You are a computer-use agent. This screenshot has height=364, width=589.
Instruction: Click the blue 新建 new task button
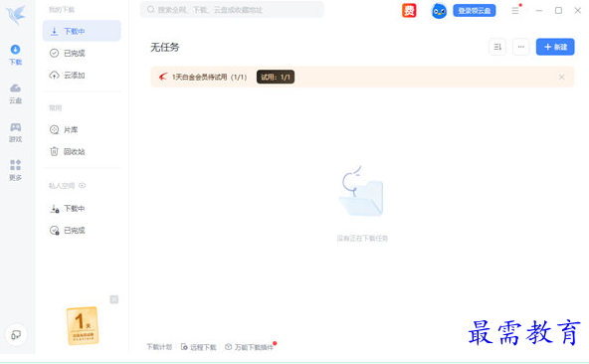point(555,47)
